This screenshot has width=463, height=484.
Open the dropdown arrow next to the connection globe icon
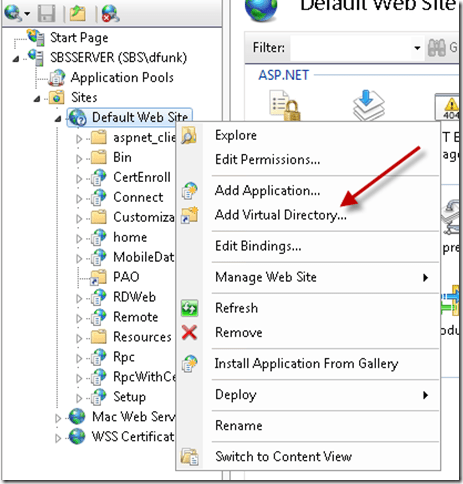27,14
